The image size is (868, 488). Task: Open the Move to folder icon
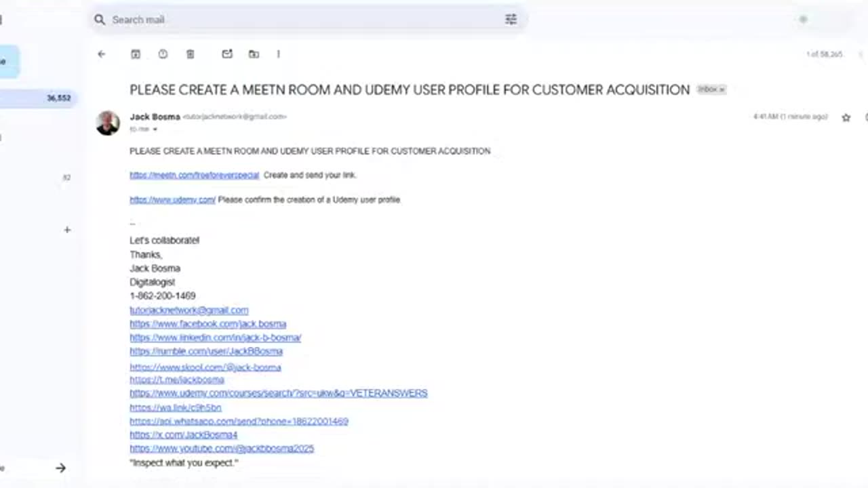254,54
